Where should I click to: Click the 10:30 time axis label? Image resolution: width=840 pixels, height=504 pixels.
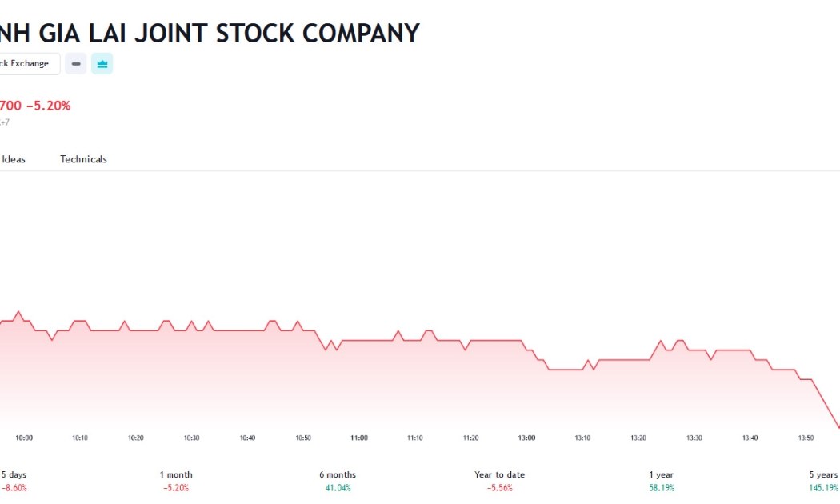[x=191, y=438]
